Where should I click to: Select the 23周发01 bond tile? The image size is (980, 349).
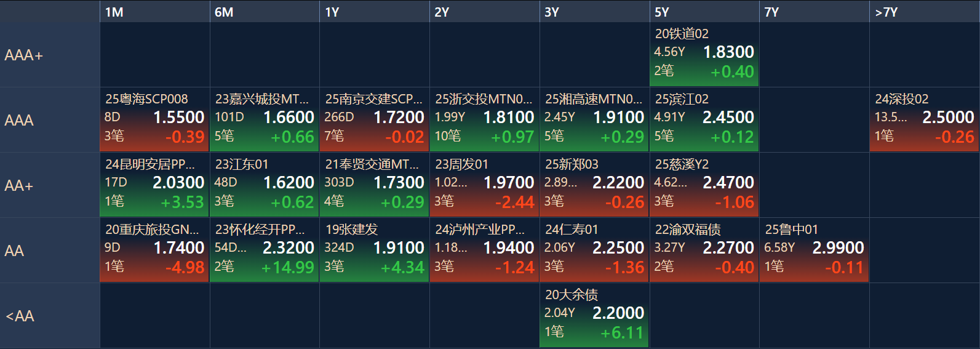[485, 185]
